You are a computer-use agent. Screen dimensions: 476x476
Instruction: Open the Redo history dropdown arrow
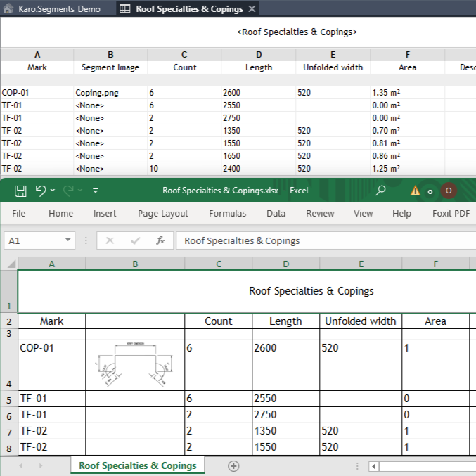point(80,191)
